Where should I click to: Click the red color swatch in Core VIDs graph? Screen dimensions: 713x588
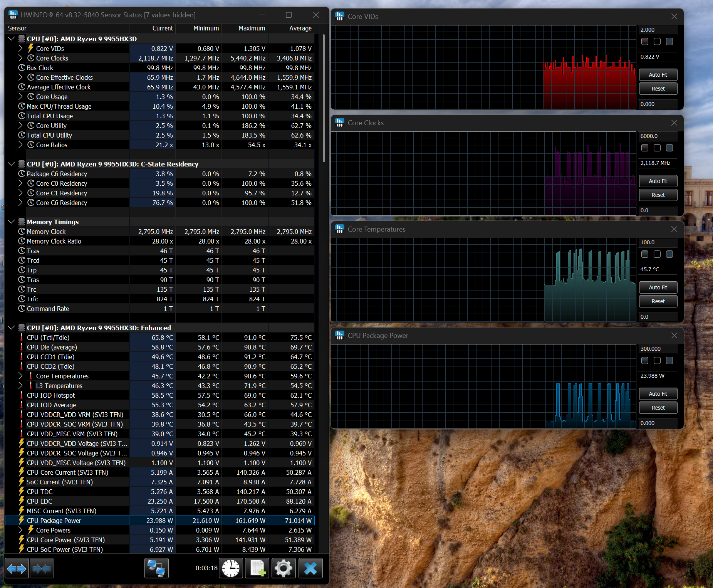(x=645, y=42)
